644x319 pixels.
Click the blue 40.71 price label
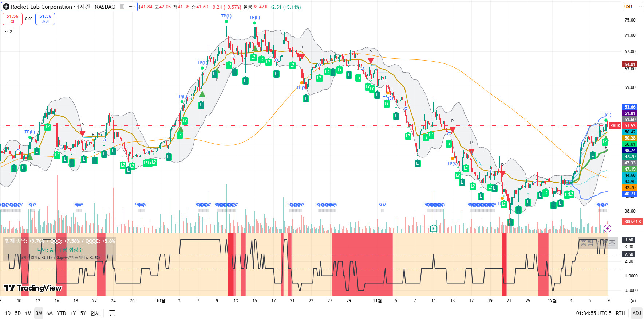630,194
